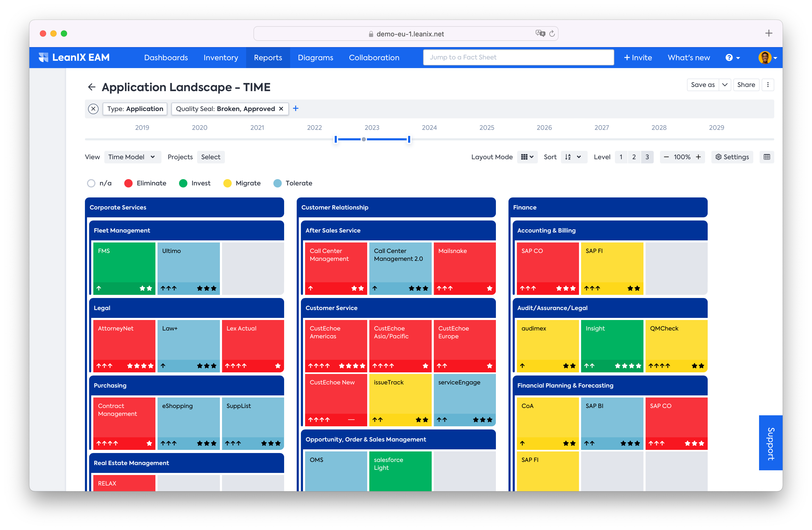Click the LeanIX EAM logo
This screenshot has width=812, height=530.
pos(74,57)
